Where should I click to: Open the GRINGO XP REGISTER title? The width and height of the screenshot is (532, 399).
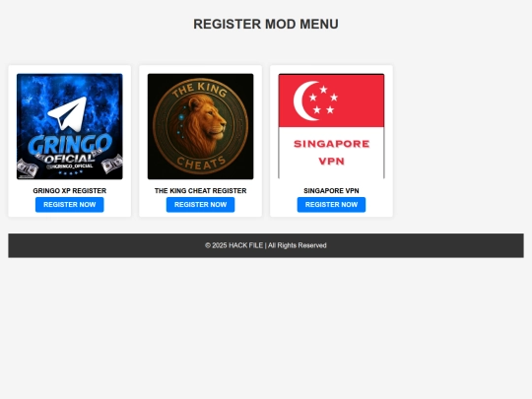[x=70, y=191]
